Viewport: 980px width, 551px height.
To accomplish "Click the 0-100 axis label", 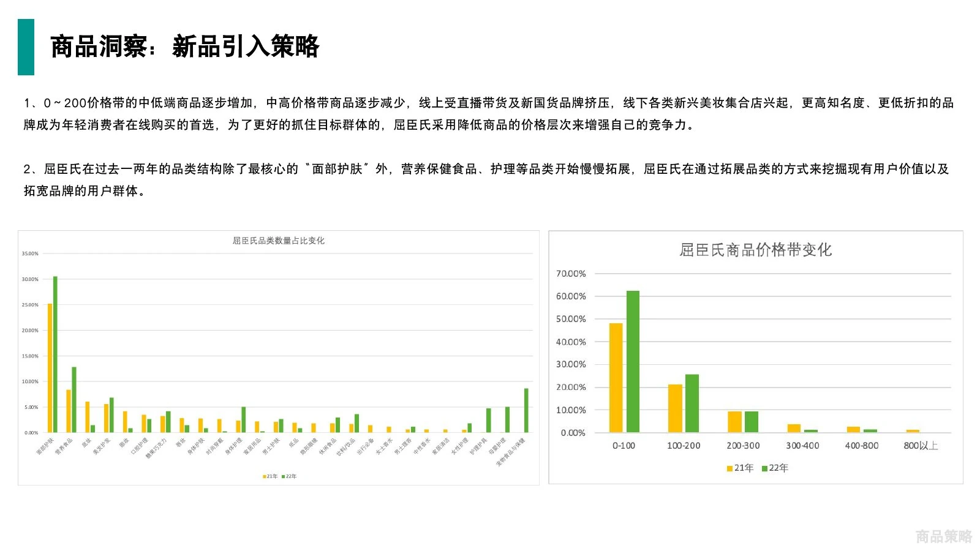I will tap(624, 446).
